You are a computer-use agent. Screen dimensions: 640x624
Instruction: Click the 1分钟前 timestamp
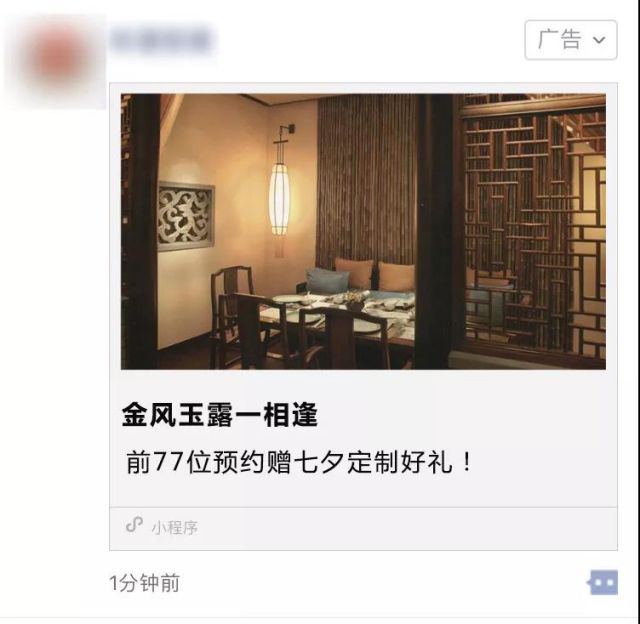coord(144,583)
